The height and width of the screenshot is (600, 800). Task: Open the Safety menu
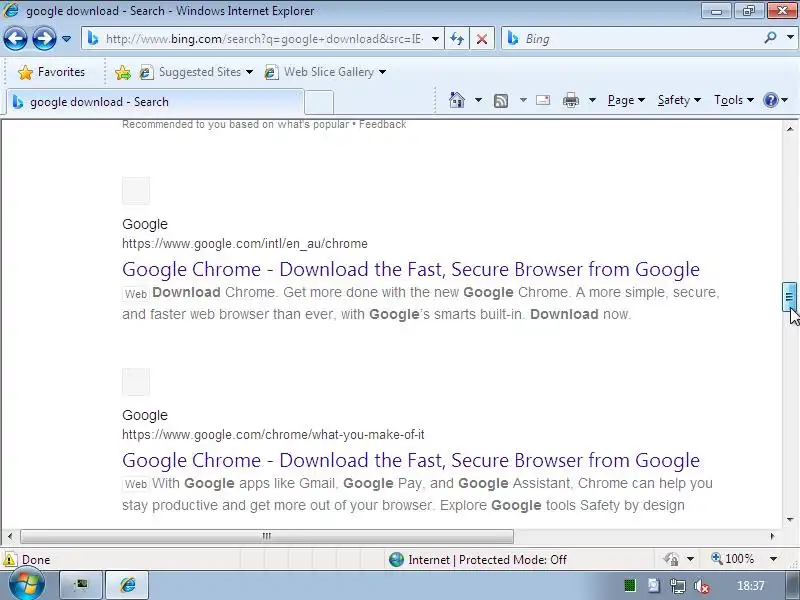click(679, 100)
